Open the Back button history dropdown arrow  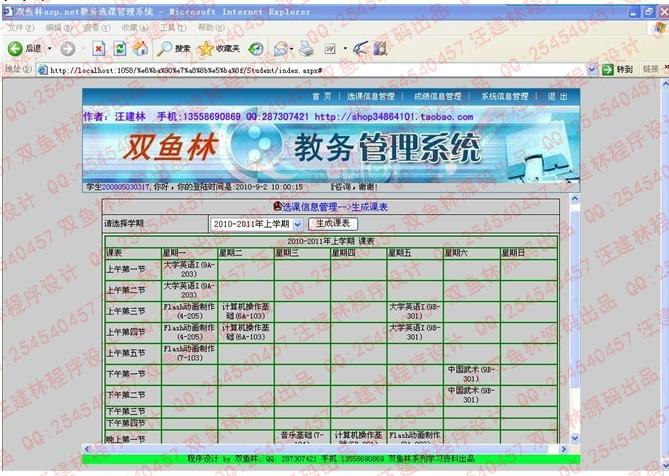click(50, 49)
